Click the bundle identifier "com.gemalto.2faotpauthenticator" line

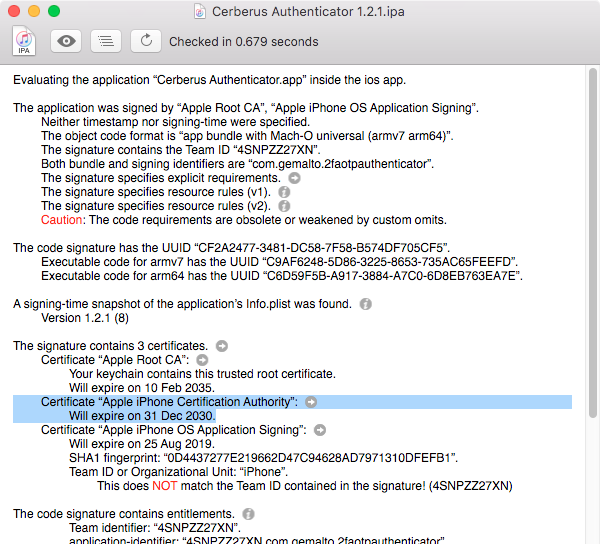click(x=237, y=164)
